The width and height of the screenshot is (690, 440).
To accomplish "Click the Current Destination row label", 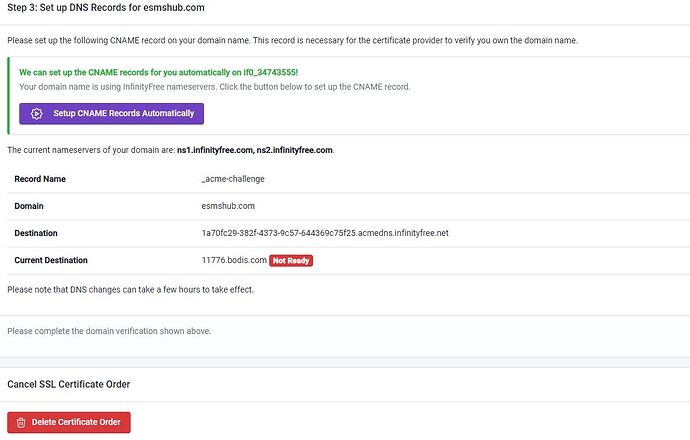I will [x=51, y=260].
